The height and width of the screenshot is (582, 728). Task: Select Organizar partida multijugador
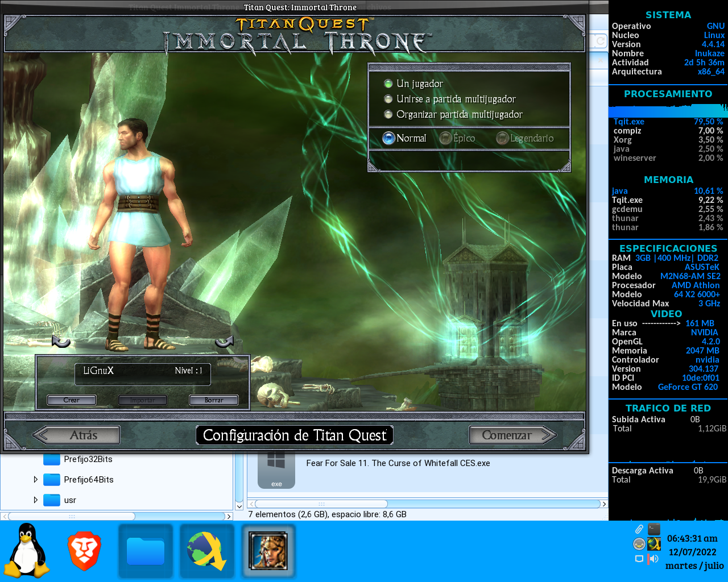click(453, 114)
